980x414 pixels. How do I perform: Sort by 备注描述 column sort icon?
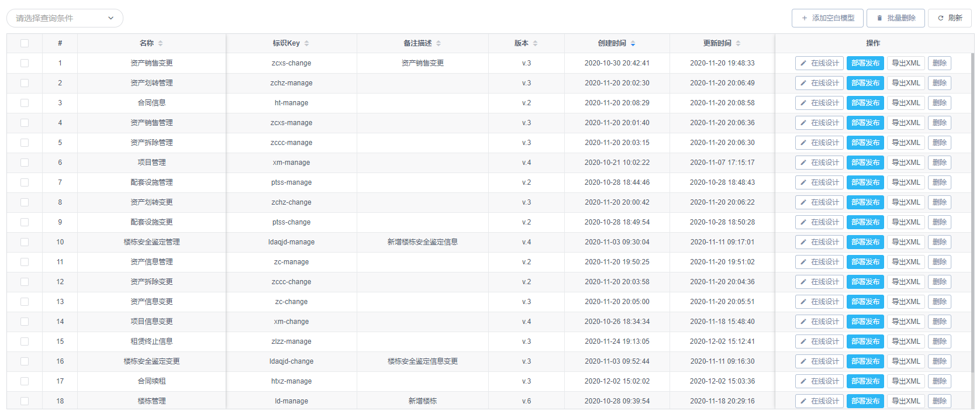pos(439,43)
